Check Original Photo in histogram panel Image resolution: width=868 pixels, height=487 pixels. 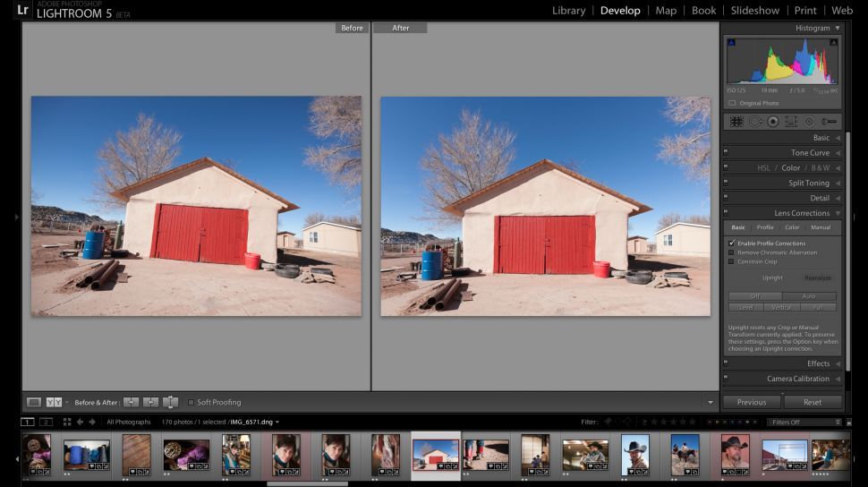pos(732,103)
